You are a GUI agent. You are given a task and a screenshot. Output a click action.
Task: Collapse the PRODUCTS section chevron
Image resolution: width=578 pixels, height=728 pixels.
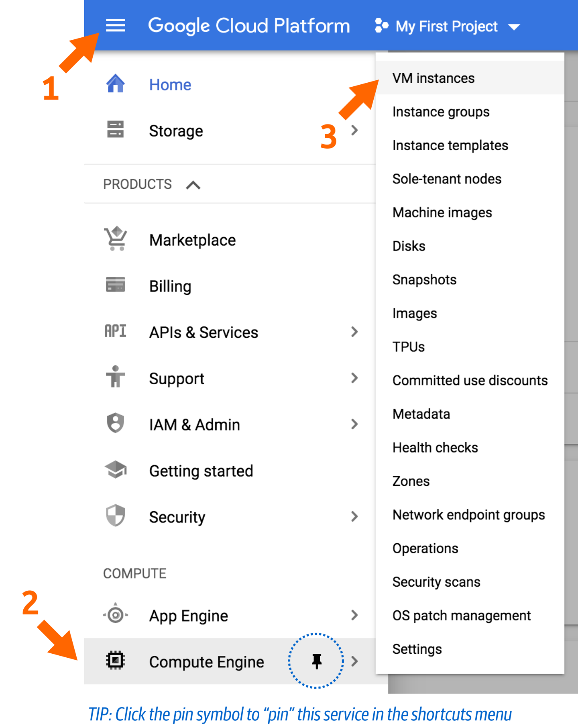[x=193, y=185]
